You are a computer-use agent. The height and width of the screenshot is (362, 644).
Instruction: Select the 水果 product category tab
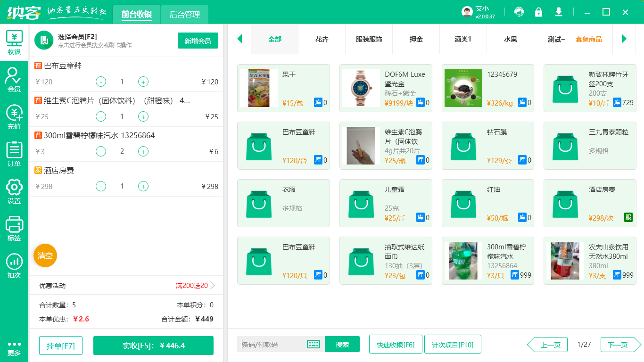coord(510,39)
